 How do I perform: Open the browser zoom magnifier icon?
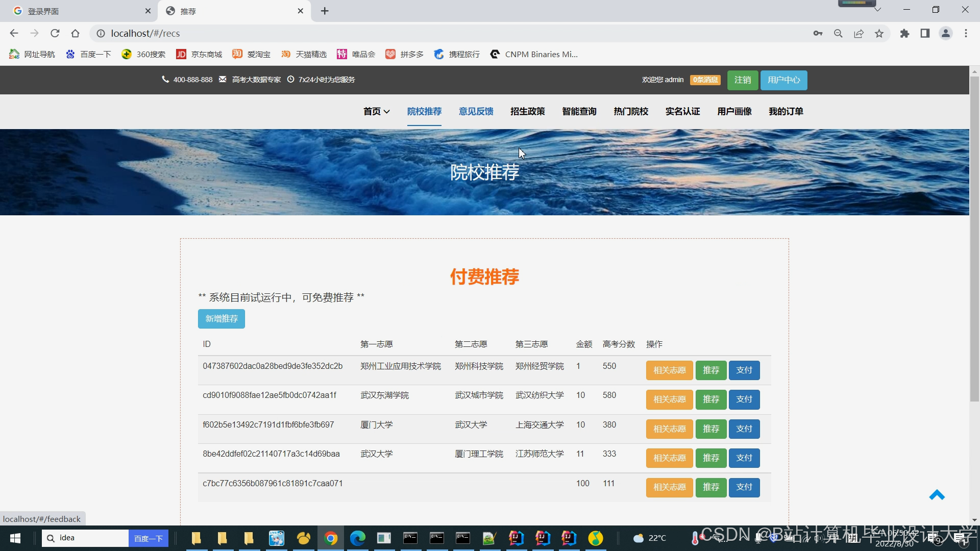pyautogui.click(x=838, y=34)
